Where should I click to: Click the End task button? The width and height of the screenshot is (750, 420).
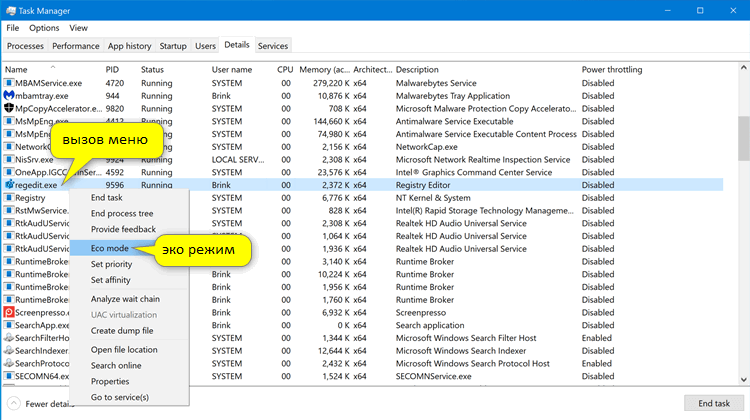click(x=714, y=403)
